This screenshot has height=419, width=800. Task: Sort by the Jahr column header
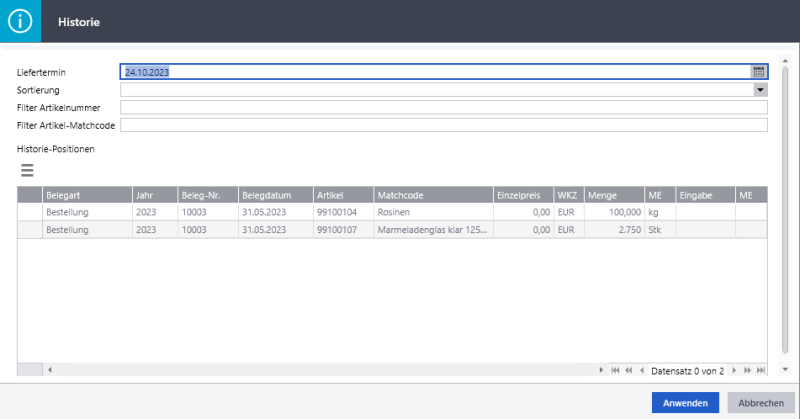pos(155,195)
